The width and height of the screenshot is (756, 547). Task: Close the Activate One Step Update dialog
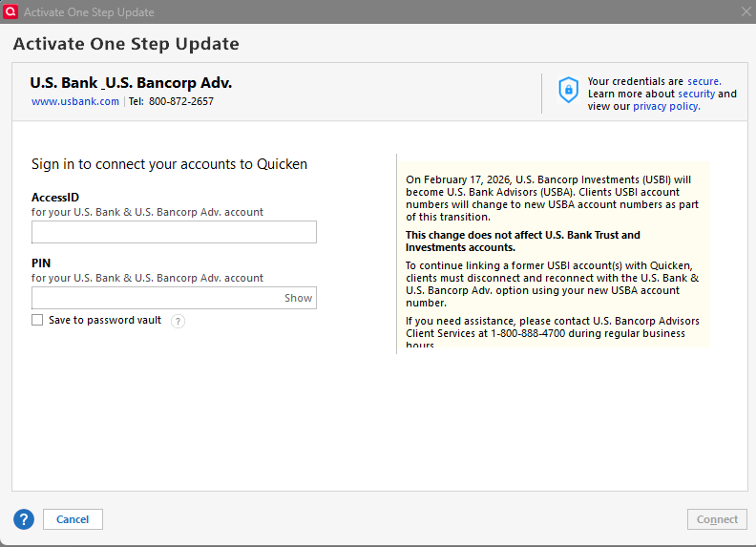tap(745, 11)
